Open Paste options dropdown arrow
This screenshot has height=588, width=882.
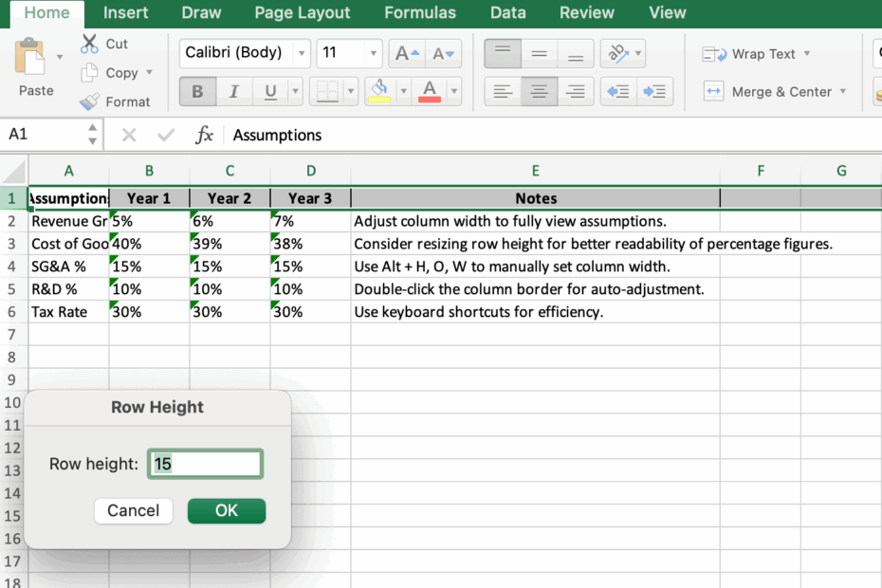60,57
